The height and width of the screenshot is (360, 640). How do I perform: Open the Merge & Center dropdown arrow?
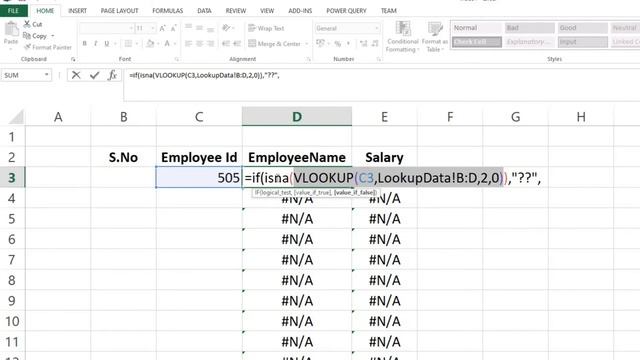pyautogui.click(x=306, y=43)
